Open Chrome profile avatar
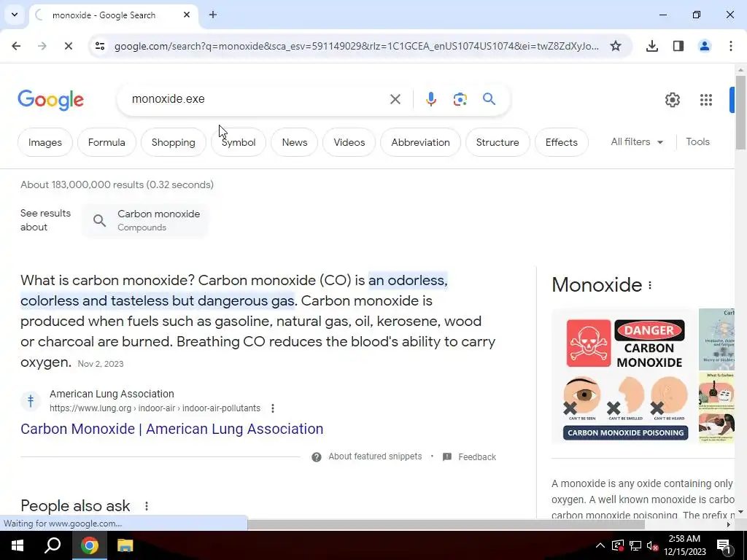Screen dimensions: 747x560 [704, 46]
